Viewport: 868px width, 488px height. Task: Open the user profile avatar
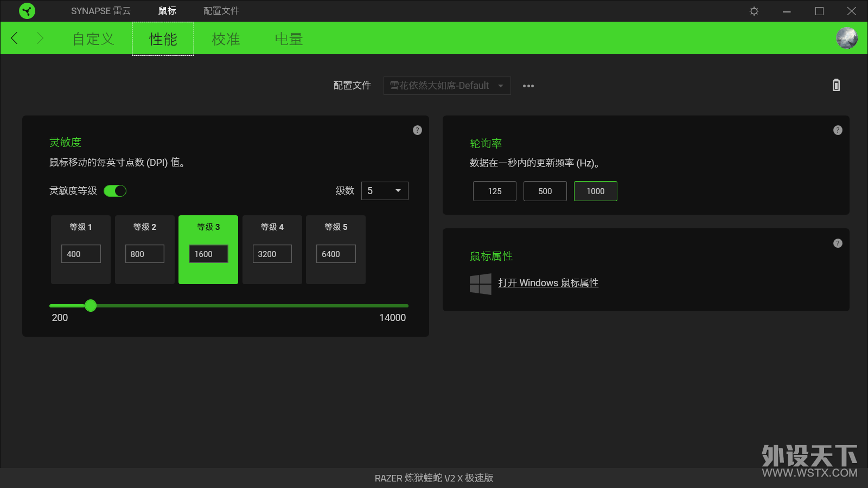tap(846, 38)
